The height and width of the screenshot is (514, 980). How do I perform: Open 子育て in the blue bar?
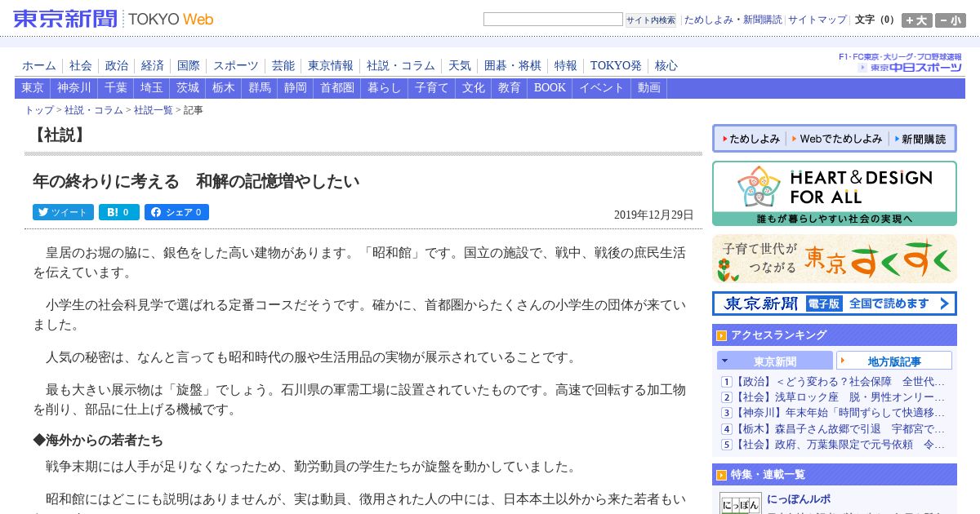click(x=432, y=88)
